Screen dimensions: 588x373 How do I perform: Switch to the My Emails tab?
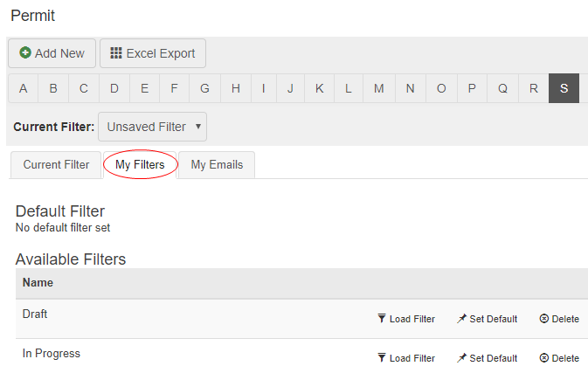(217, 164)
